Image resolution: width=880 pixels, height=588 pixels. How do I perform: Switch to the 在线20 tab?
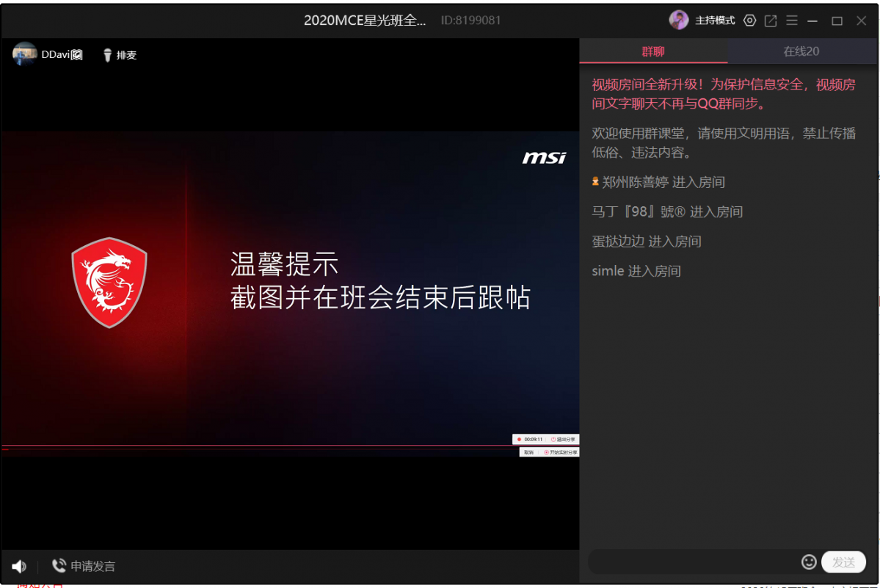coord(801,51)
